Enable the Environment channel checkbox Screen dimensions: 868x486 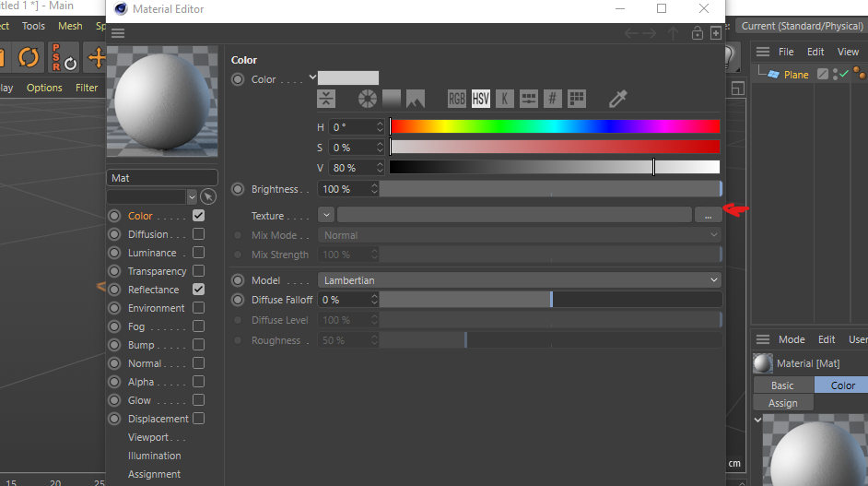point(198,308)
